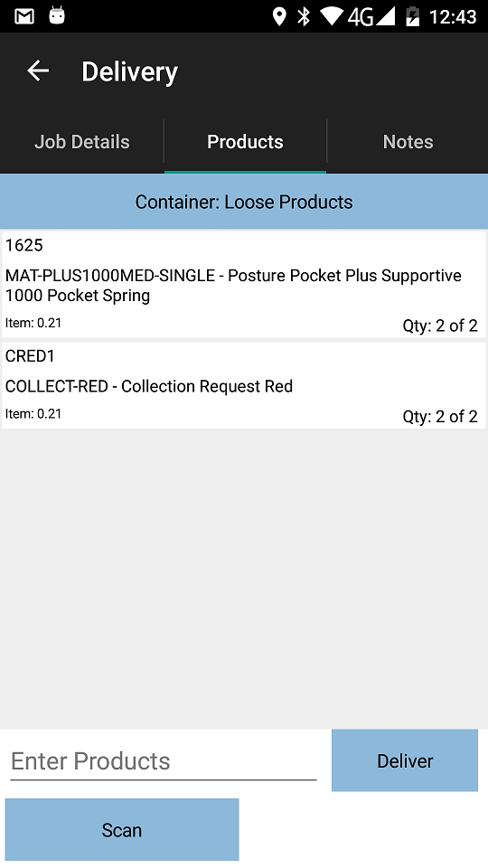Tap the location pin status icon
The width and height of the screenshot is (488, 868).
click(x=279, y=16)
